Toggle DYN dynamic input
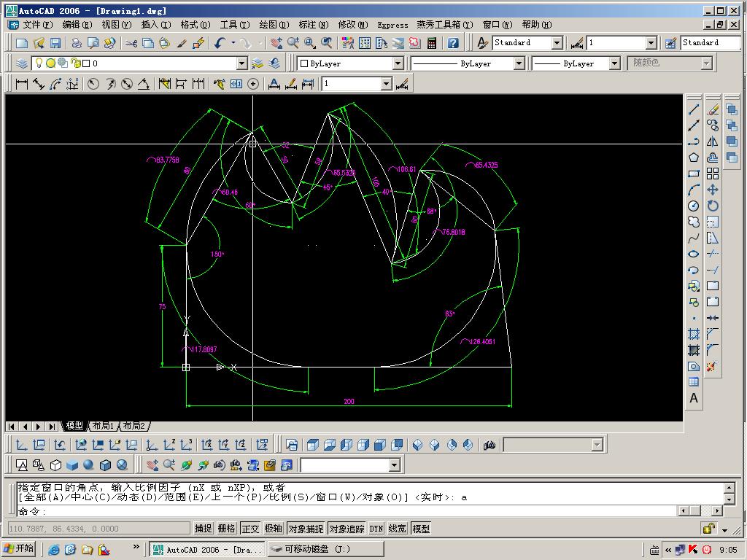The height and width of the screenshot is (560, 747). point(376,528)
